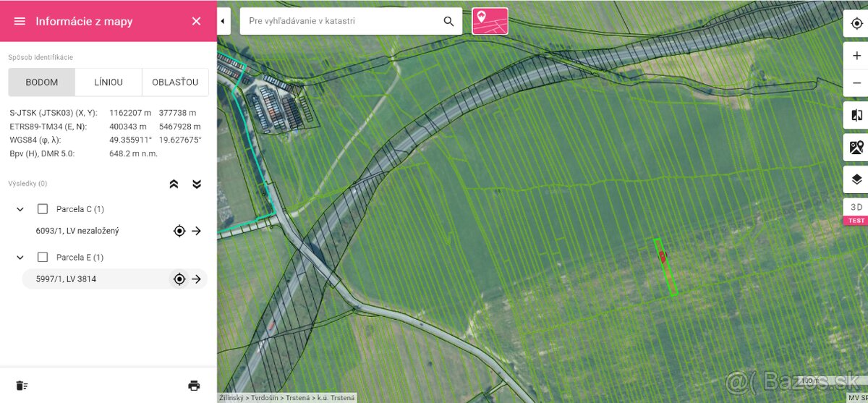Switch to the 3D test view

[x=856, y=212]
